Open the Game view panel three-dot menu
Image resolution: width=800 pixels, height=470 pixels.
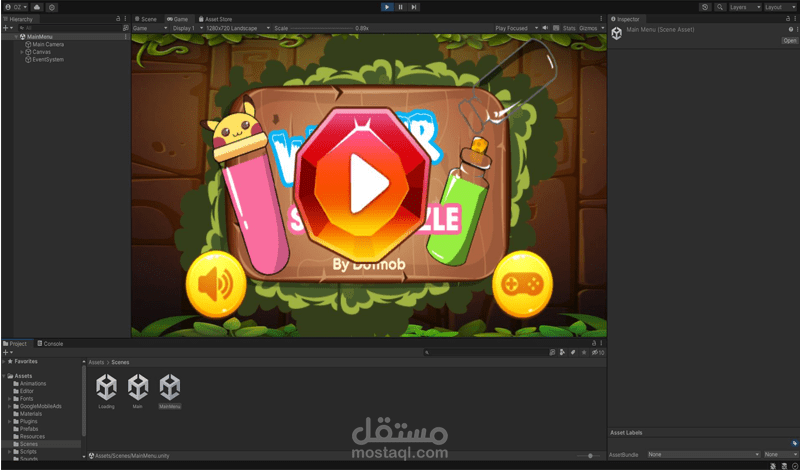(601, 18)
